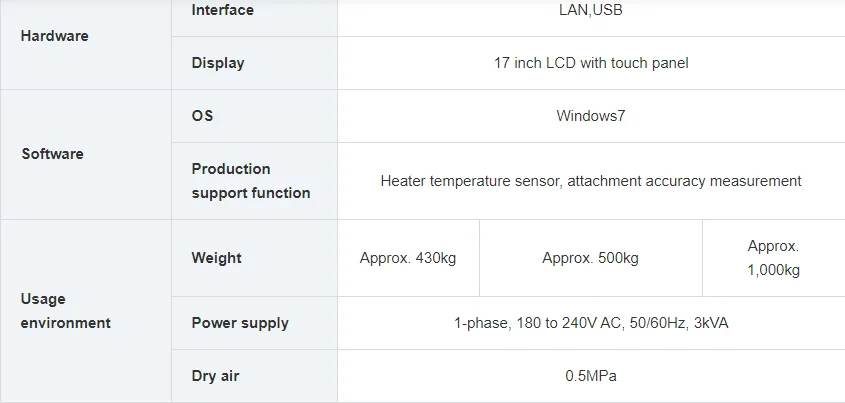Click the Power supply row label
The height and width of the screenshot is (403, 845).
pyautogui.click(x=240, y=323)
